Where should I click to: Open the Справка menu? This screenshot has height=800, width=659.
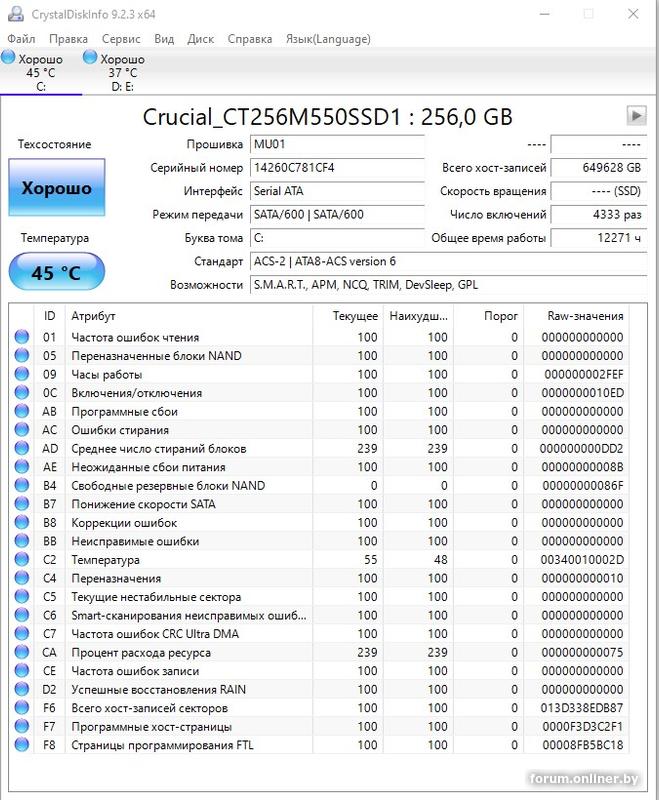point(250,39)
